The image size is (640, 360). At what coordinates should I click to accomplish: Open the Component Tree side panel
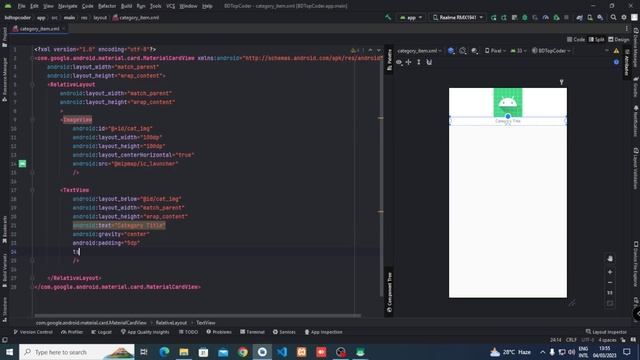tap(389, 292)
